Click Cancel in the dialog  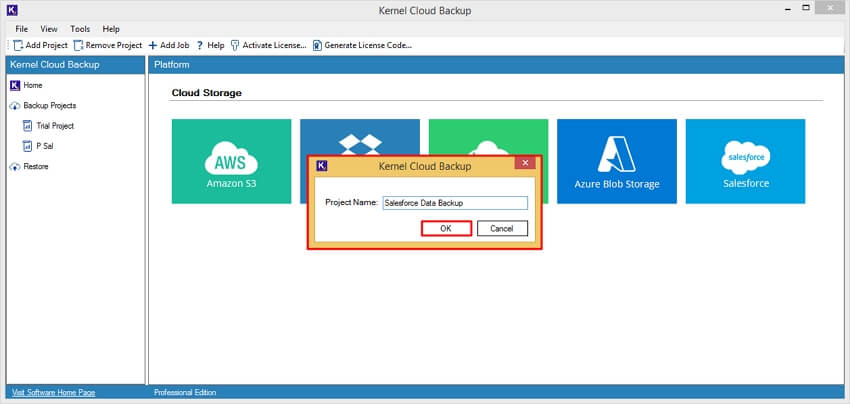click(502, 229)
